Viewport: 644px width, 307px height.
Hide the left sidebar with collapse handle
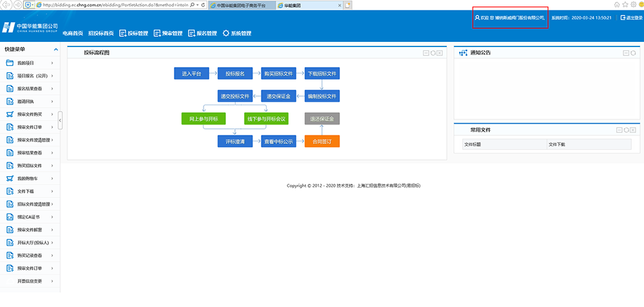[60, 120]
